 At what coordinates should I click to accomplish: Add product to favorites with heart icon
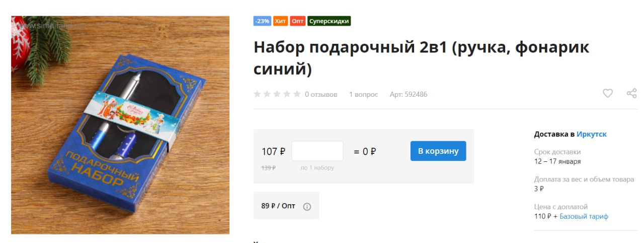pyautogui.click(x=608, y=93)
